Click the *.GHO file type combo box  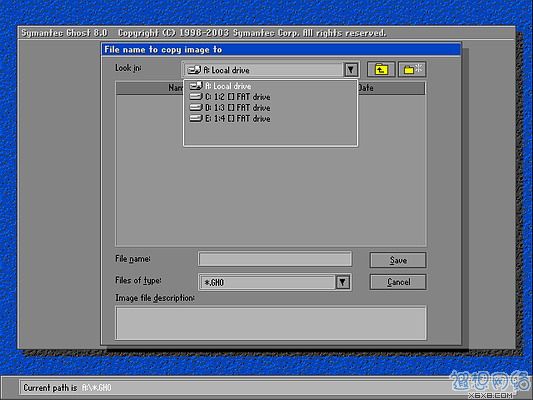[275, 282]
